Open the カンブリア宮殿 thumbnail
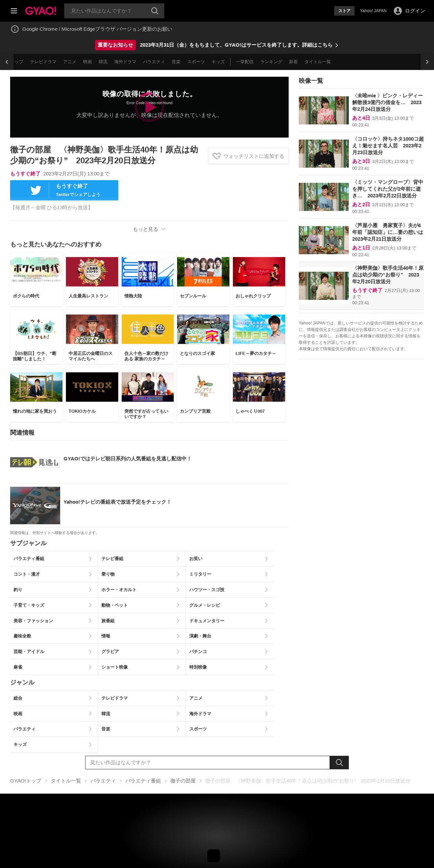Viewport: 434px width, 868px height. [x=203, y=387]
